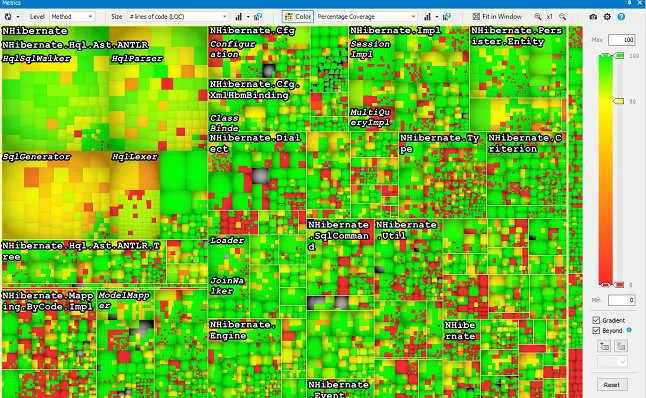Click the Reset button
The height and width of the screenshot is (398, 646).
(612, 384)
